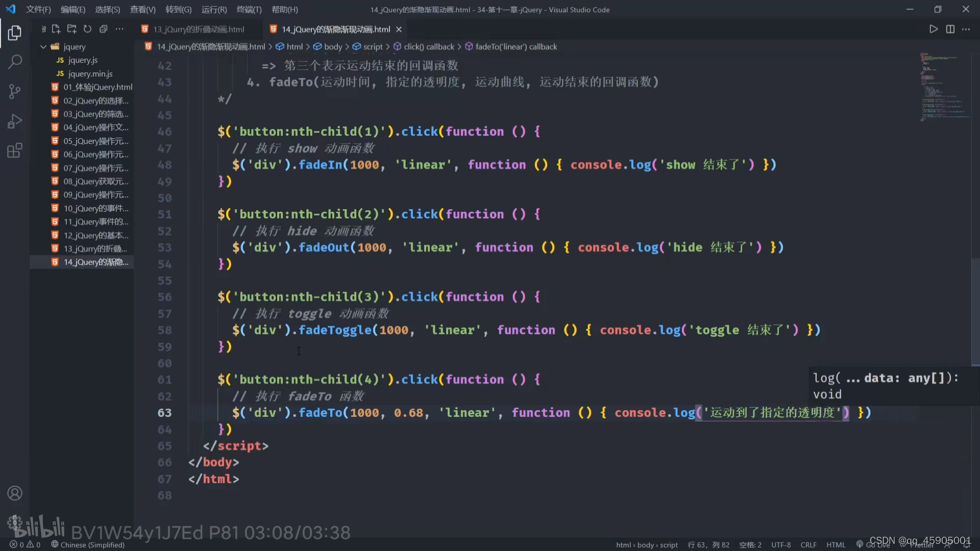Open jquery.min.js file in Explorer
The width and height of the screenshot is (980, 551).
[x=90, y=73]
